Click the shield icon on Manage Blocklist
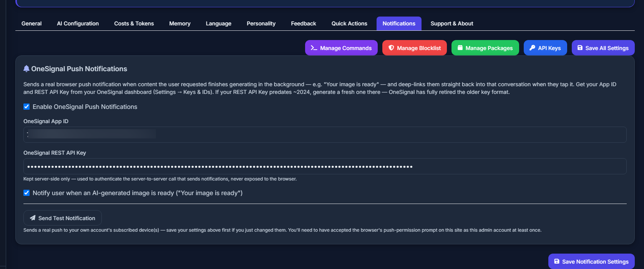Screen dimensions: 644x269 coord(391,48)
